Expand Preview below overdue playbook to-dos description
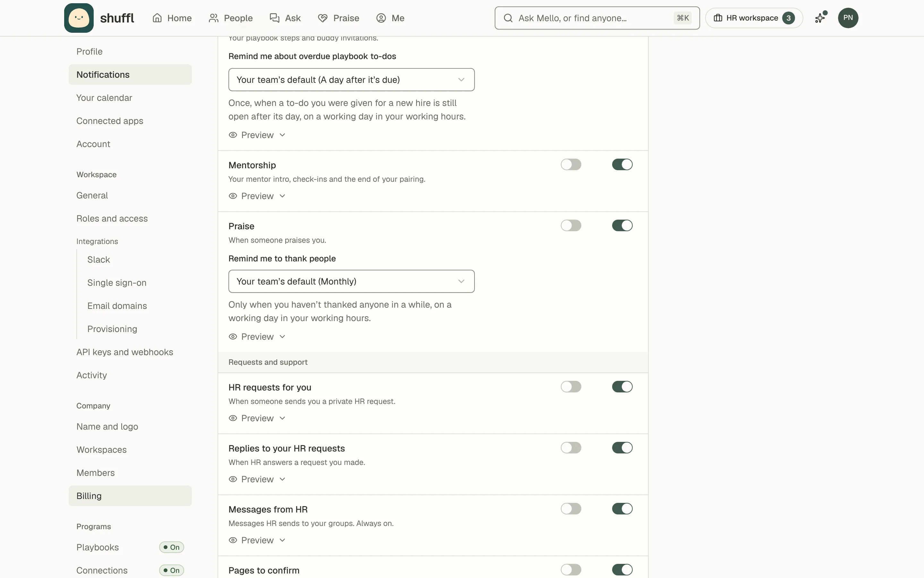 click(257, 135)
